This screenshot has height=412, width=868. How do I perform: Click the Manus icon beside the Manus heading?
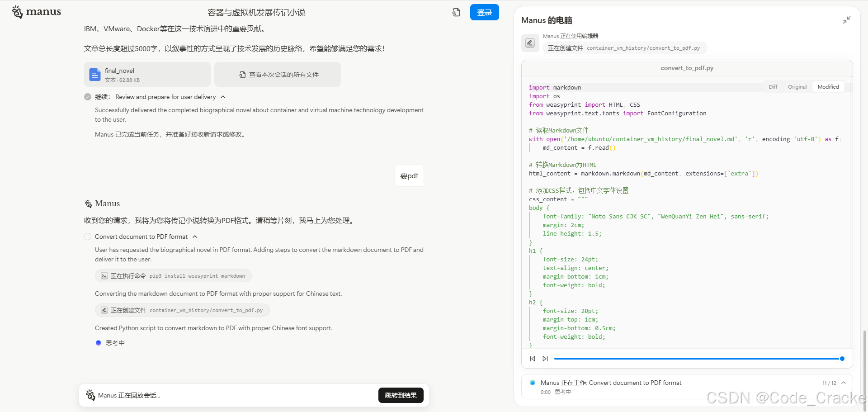pyautogui.click(x=88, y=204)
